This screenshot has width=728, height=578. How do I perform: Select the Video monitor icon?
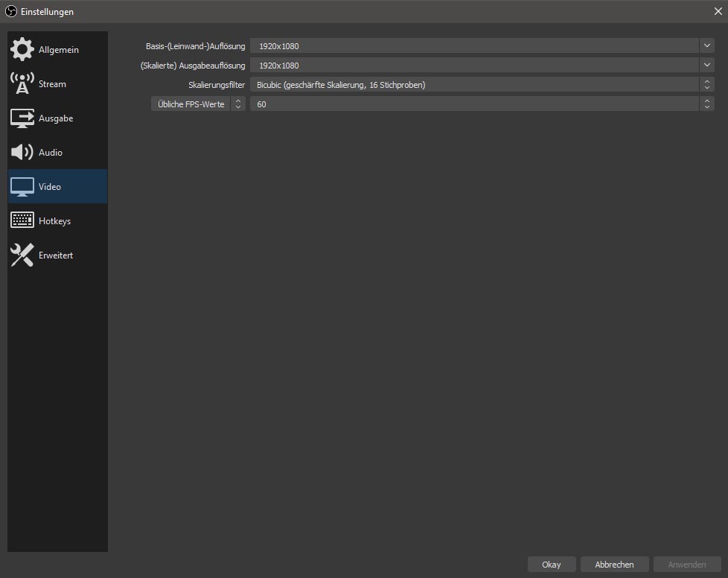pos(22,187)
